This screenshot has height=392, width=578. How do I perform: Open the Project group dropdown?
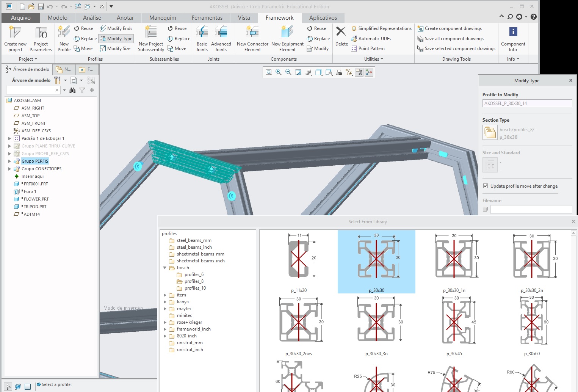28,59
